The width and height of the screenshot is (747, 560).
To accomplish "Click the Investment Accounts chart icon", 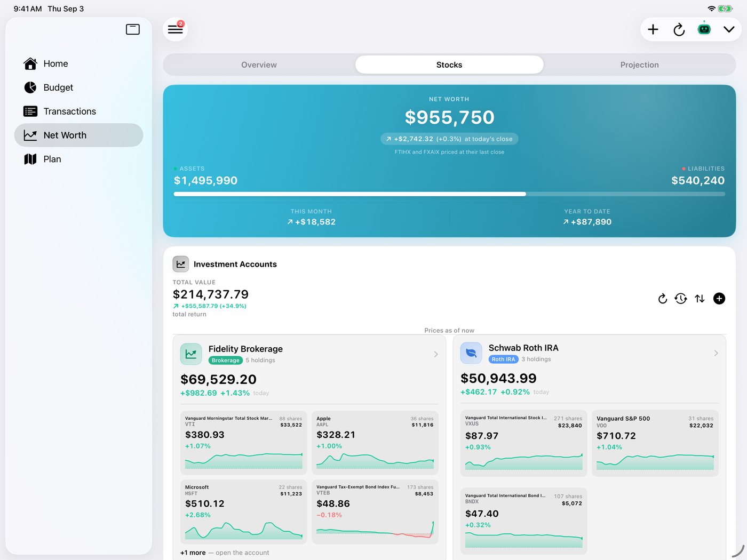I will tap(181, 264).
